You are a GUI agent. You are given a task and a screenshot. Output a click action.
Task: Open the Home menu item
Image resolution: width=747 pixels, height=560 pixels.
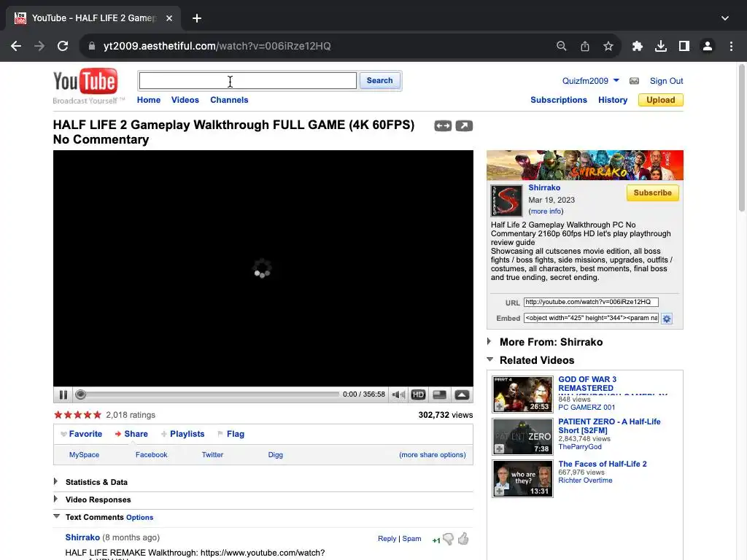pyautogui.click(x=149, y=100)
